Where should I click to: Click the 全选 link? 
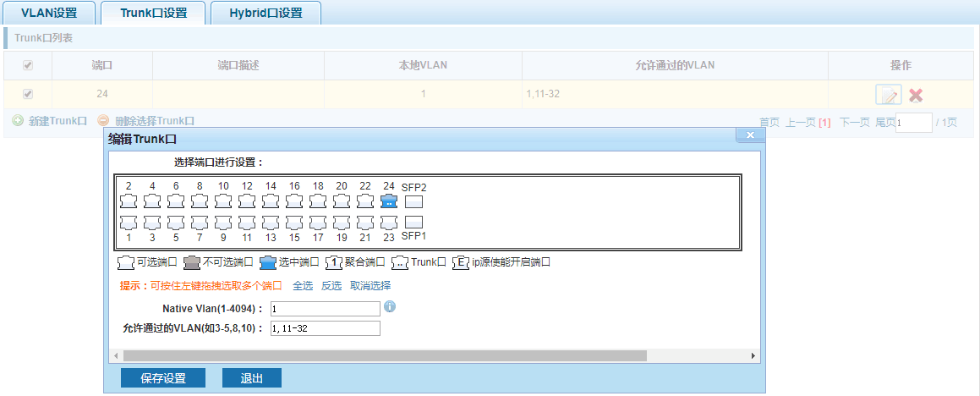303,285
